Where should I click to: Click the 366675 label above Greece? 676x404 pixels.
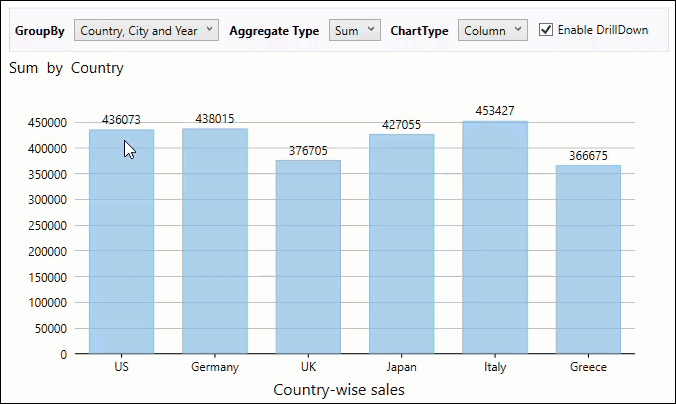(588, 156)
